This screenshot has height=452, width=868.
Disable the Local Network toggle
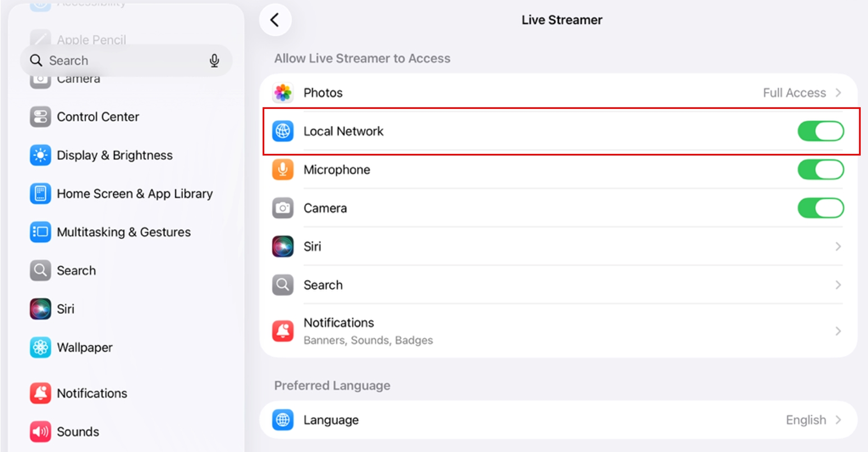(x=820, y=131)
